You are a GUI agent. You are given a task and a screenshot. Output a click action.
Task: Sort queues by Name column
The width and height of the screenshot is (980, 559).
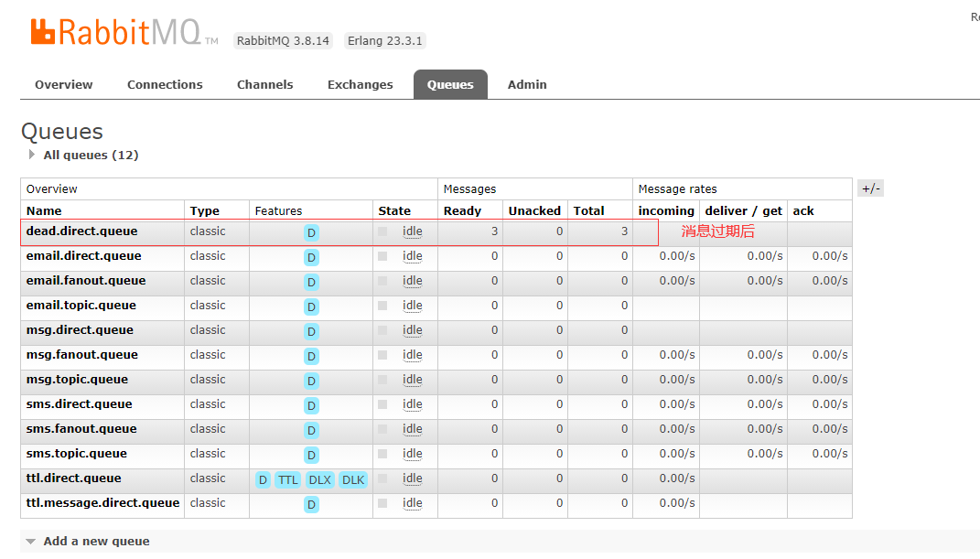[44, 211]
